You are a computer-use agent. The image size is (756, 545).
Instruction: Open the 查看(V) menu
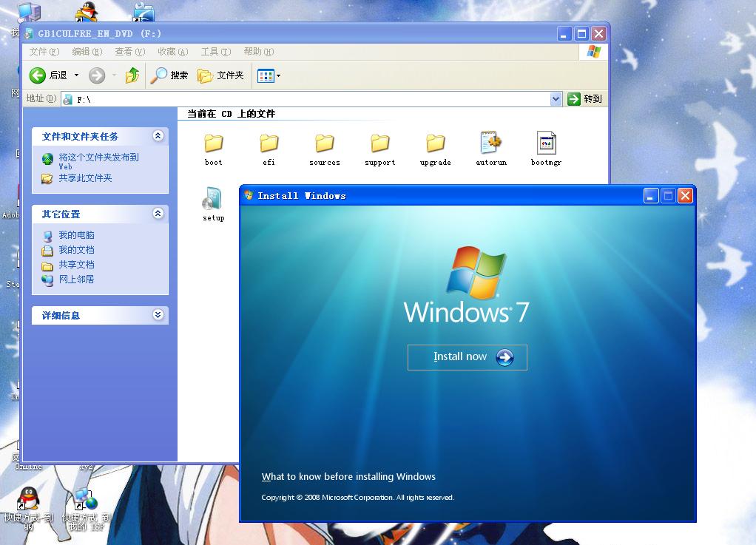coord(129,52)
